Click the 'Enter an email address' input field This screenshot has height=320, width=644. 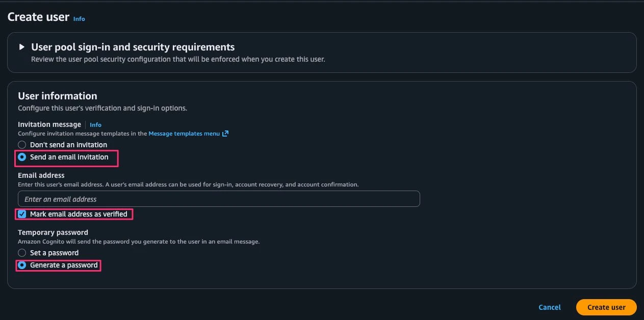pyautogui.click(x=219, y=199)
